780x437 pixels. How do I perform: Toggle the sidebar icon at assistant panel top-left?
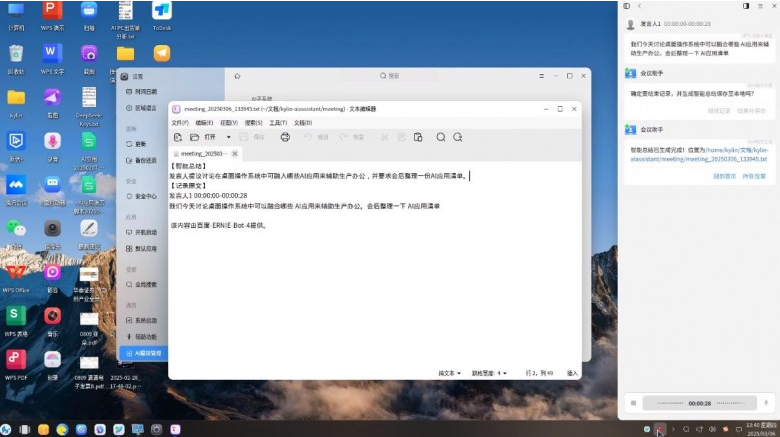(x=627, y=6)
